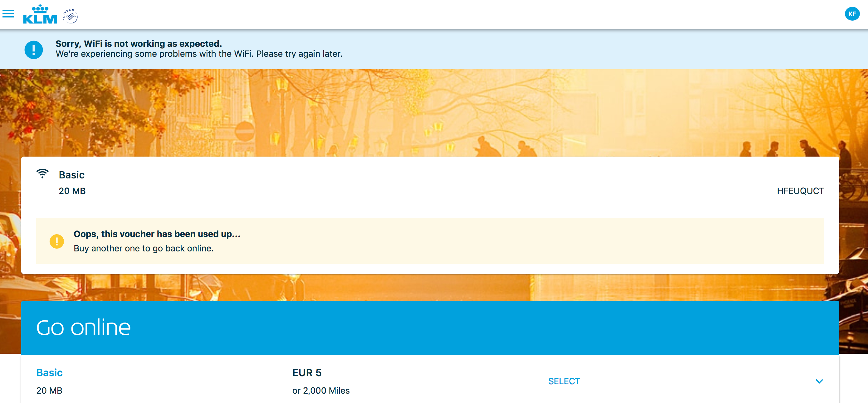
Task: Click the 20 MB label in voucher card
Action: pos(72,191)
